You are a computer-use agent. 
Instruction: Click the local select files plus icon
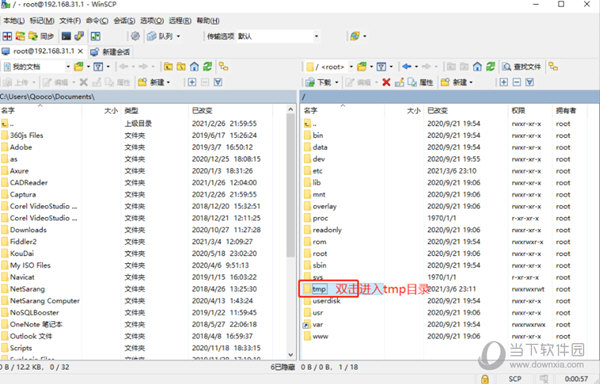click(192, 82)
